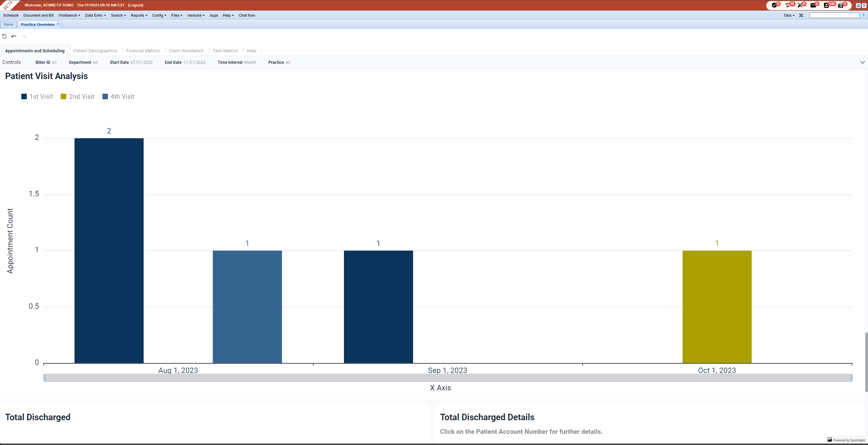Click the undo arrow icon
The width and height of the screenshot is (868, 445).
(x=14, y=36)
